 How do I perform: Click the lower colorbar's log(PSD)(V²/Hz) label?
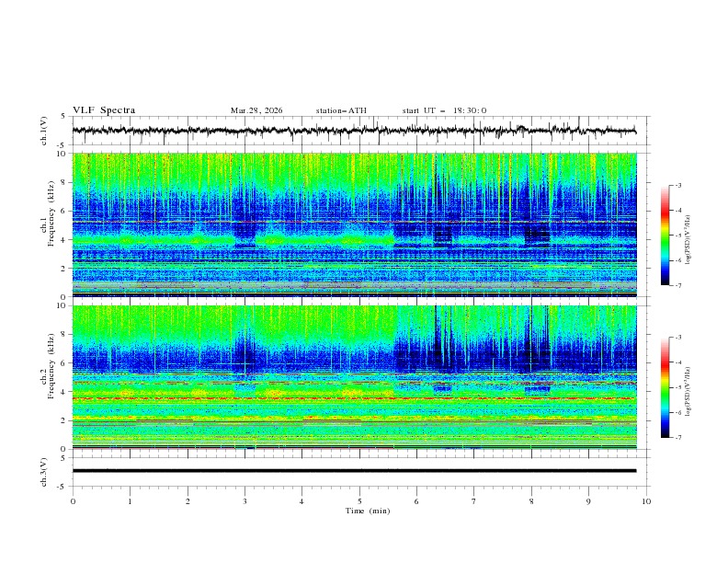[688, 392]
